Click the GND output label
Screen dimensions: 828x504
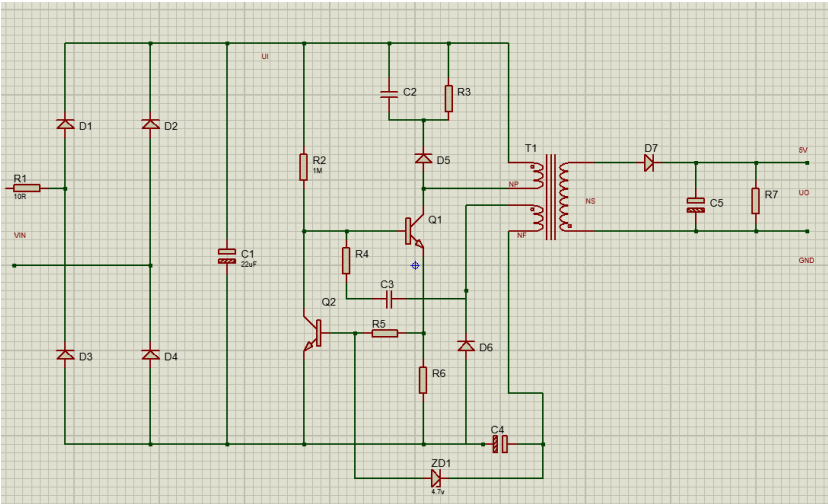point(806,260)
